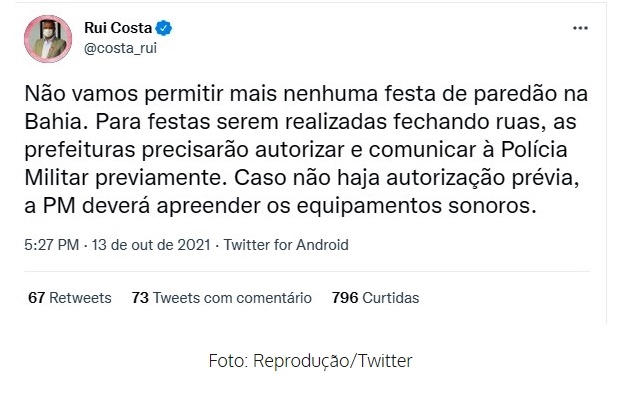Click the number 67 retweet count

(x=36, y=298)
